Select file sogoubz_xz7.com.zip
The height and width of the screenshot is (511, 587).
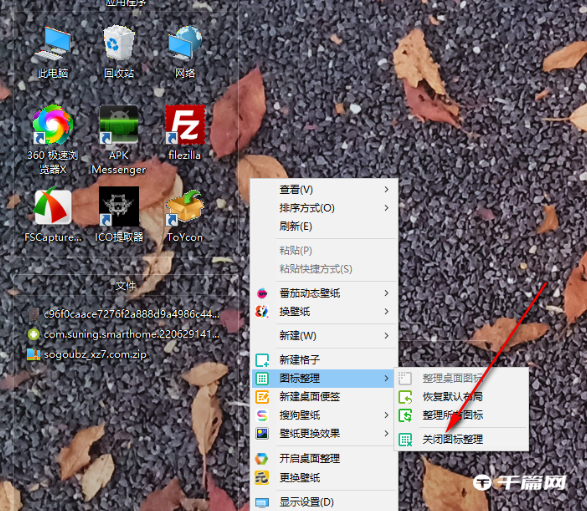point(87,354)
